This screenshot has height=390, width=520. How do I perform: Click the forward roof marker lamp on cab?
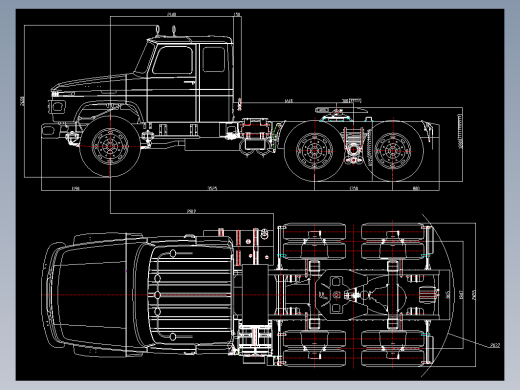coord(157,30)
